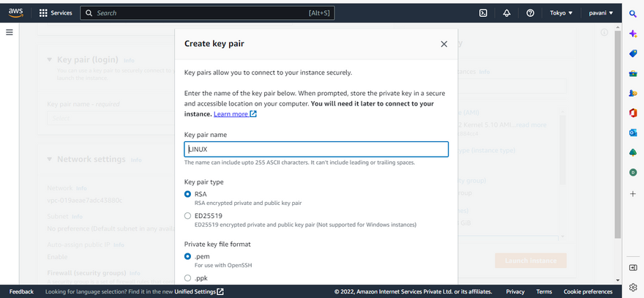Select the RSA key pair type
The height and width of the screenshot is (298, 644).
pyautogui.click(x=188, y=195)
